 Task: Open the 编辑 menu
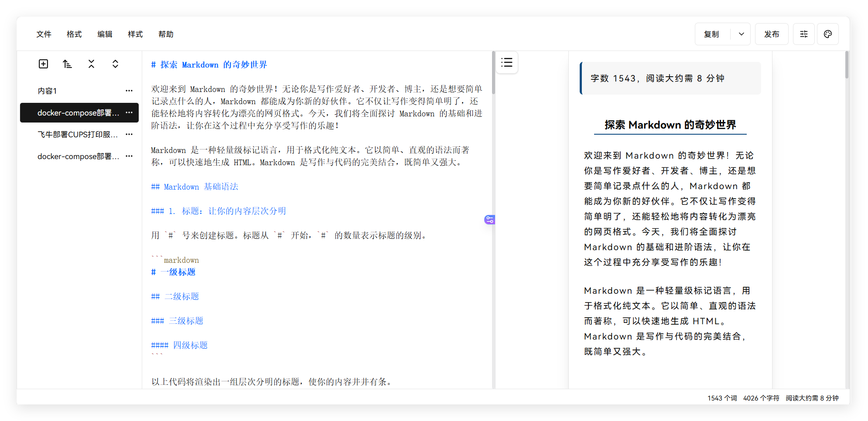click(105, 34)
